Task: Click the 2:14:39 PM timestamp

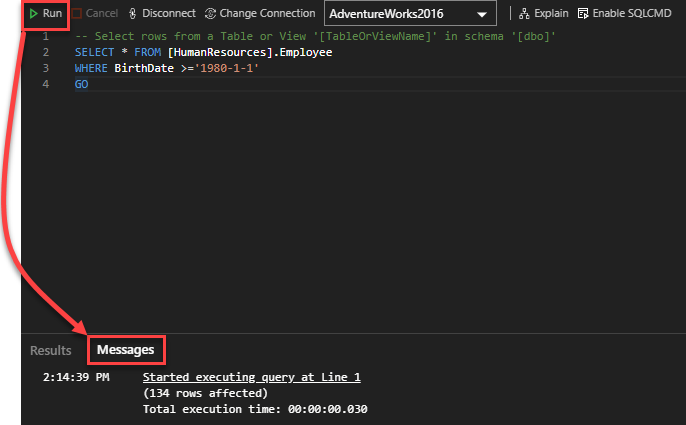Action: click(x=76, y=377)
